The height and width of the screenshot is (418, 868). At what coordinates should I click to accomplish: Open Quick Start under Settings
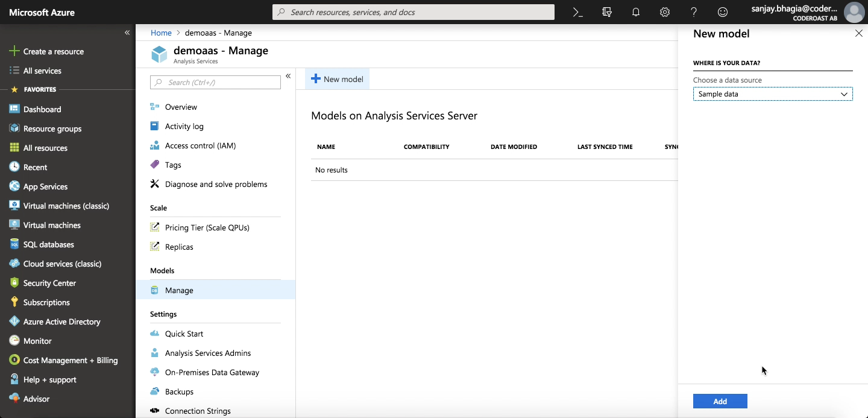tap(184, 334)
